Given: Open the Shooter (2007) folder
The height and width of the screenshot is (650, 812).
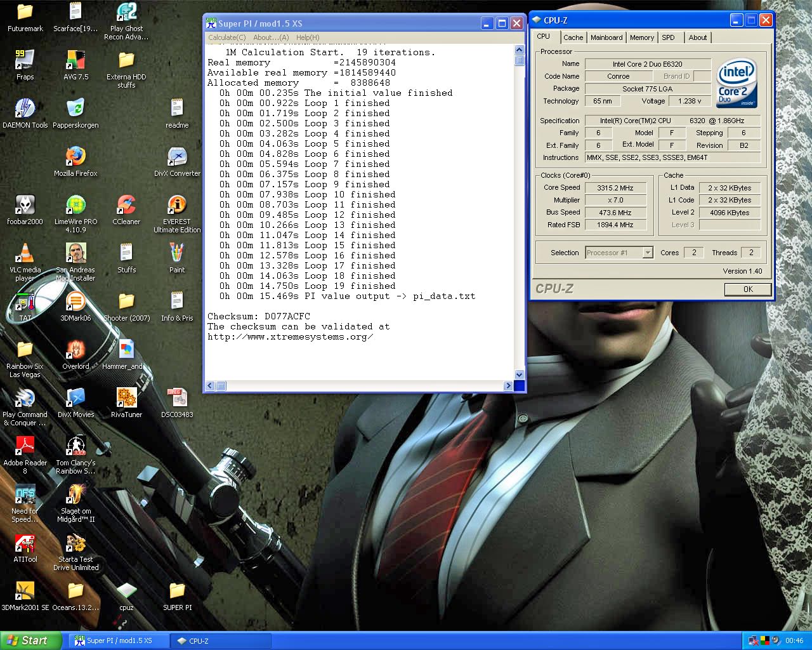Looking at the screenshot, I should coord(126,302).
